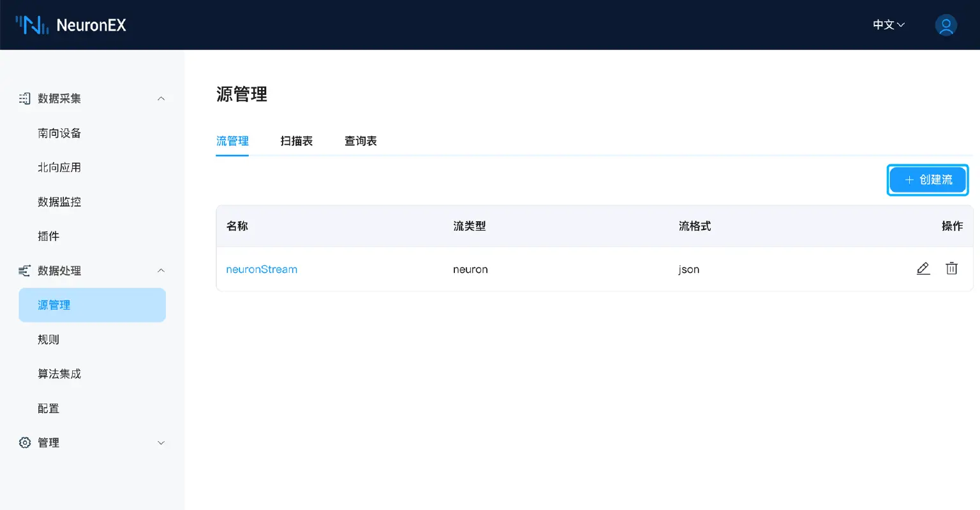
Task: Select the highlighted 源管理 sidebar item
Action: point(54,305)
